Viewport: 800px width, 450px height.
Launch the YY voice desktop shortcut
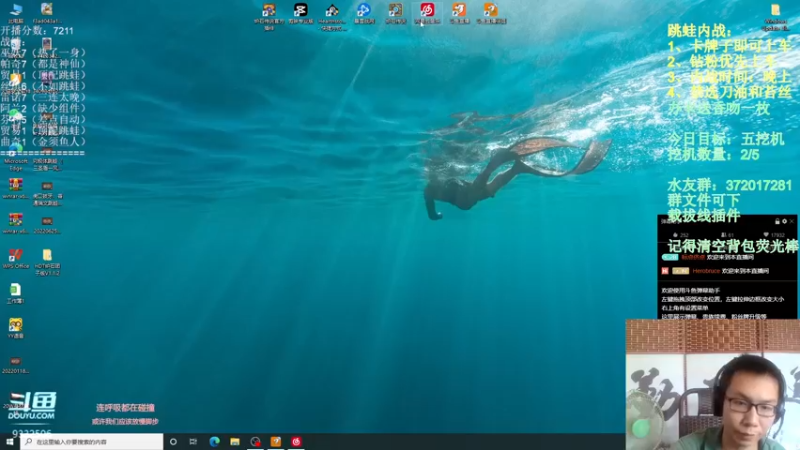click(x=15, y=329)
